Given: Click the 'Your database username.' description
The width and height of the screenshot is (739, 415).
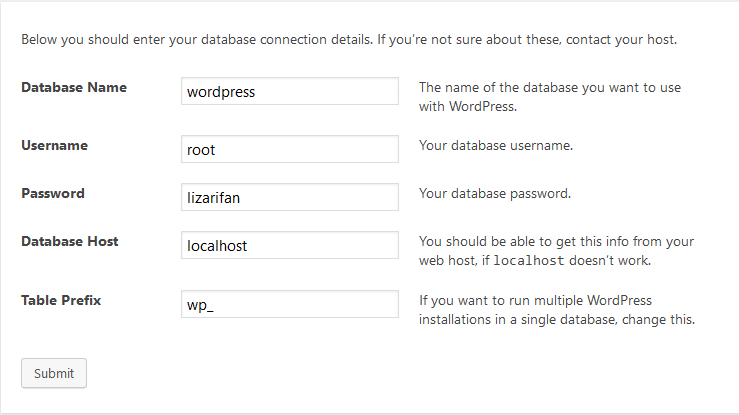Looking at the screenshot, I should 496,146.
